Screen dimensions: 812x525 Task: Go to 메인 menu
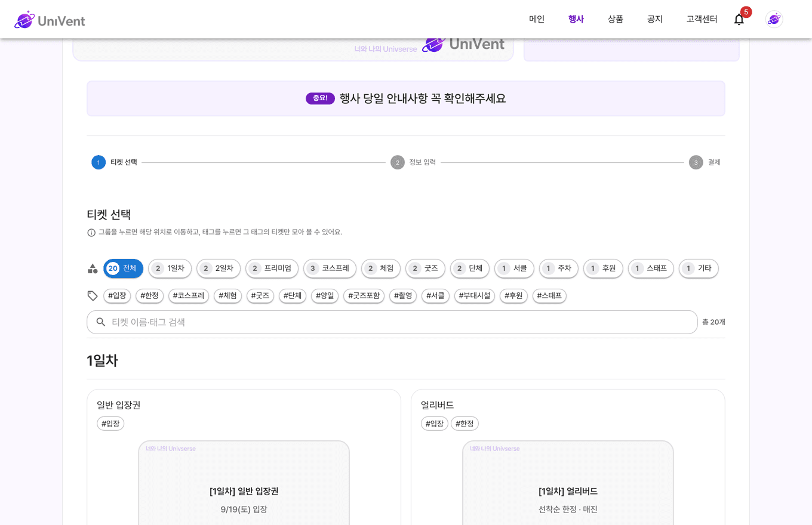point(537,19)
